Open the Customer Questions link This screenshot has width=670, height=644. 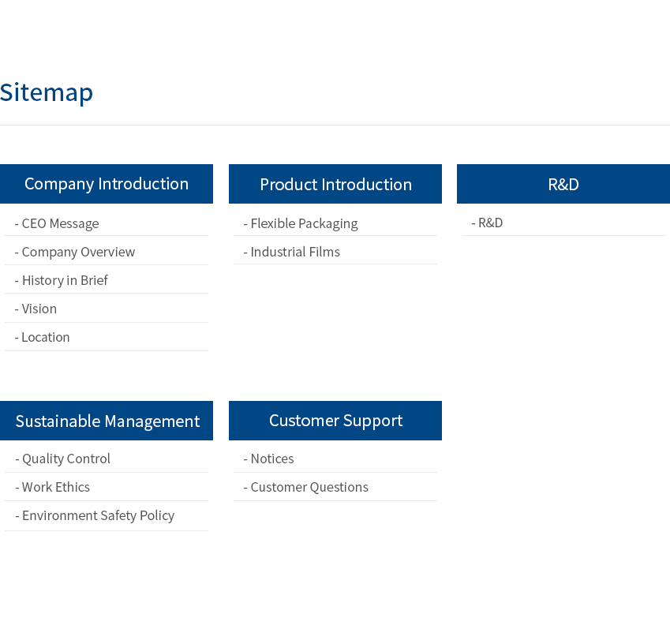click(306, 487)
